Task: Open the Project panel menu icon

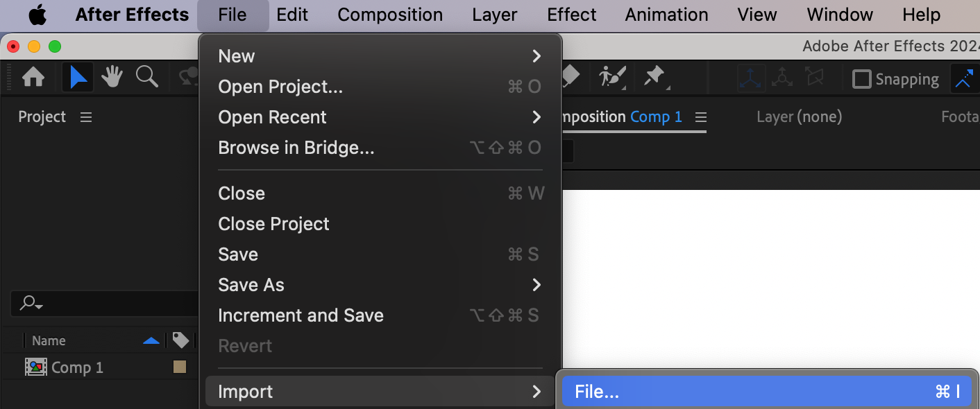Action: pyautogui.click(x=86, y=117)
